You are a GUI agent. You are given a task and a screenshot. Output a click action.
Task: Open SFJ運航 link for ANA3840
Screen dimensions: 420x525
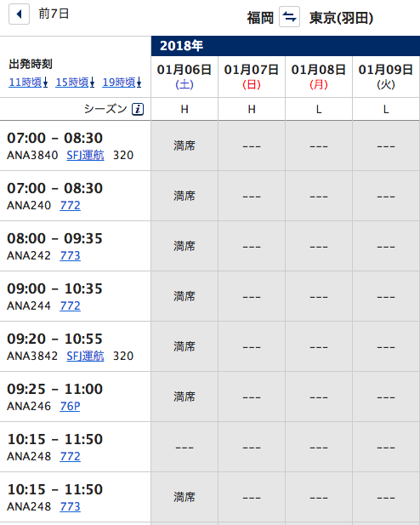coord(85,156)
